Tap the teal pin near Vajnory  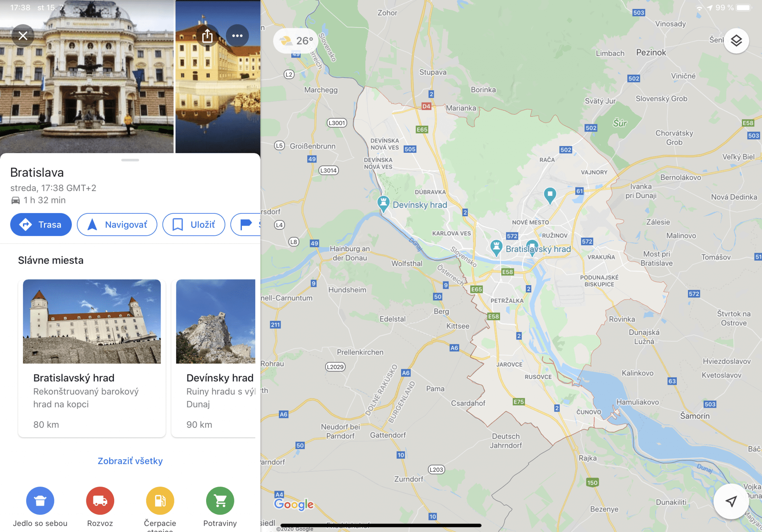pyautogui.click(x=550, y=195)
